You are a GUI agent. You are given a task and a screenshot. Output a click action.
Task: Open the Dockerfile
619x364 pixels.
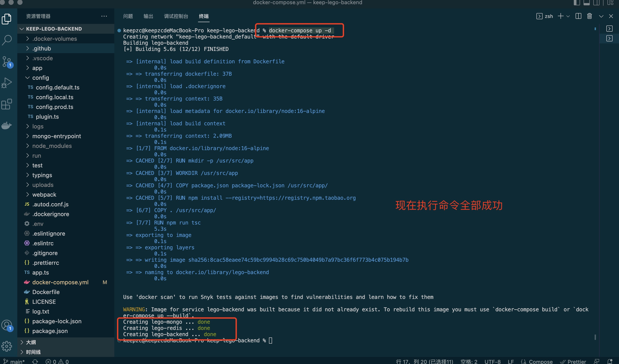[x=66, y=292]
